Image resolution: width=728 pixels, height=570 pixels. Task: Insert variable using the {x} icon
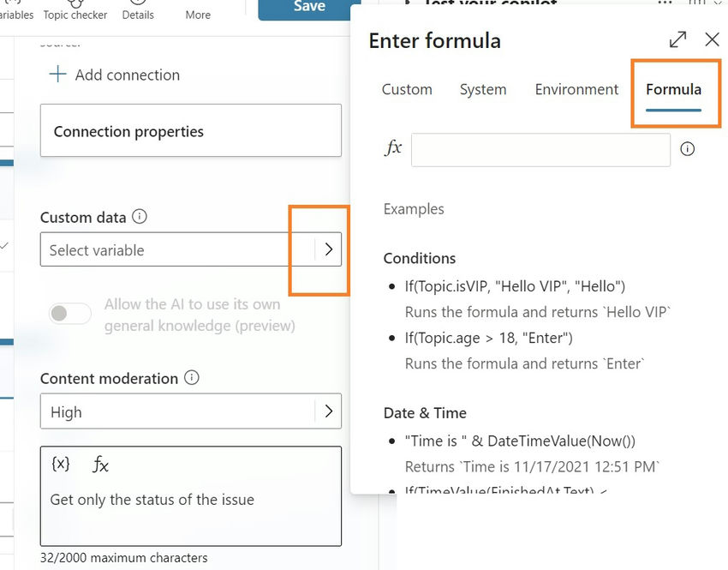point(60,464)
